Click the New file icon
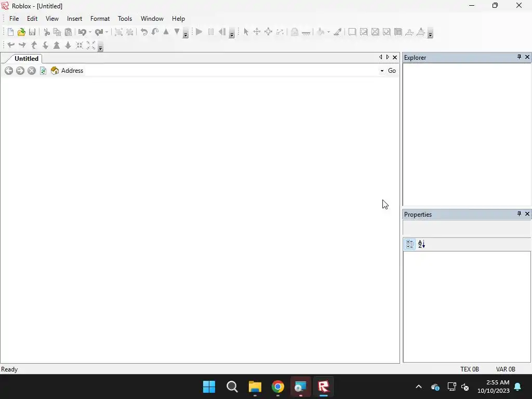Viewport: 532px width, 399px height. (10, 32)
